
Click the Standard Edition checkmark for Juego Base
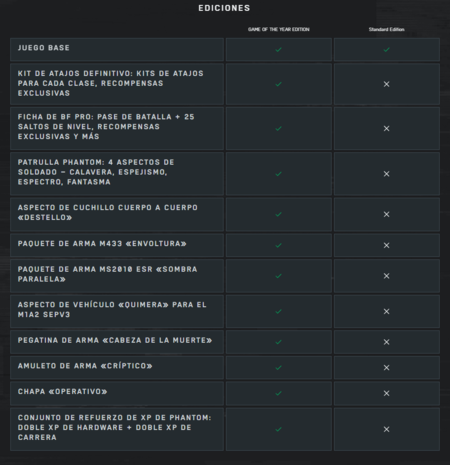coord(386,50)
